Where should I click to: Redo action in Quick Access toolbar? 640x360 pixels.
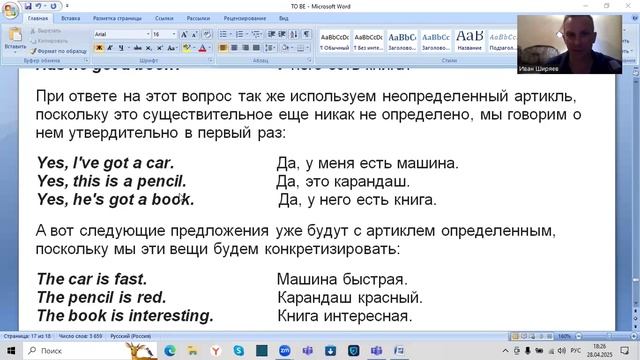point(53,6)
